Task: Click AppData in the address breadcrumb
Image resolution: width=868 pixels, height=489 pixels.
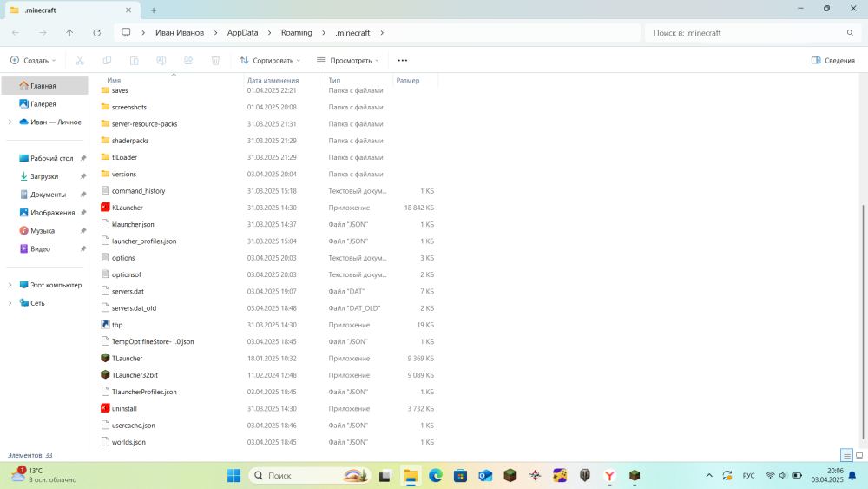Action: [x=242, y=33]
